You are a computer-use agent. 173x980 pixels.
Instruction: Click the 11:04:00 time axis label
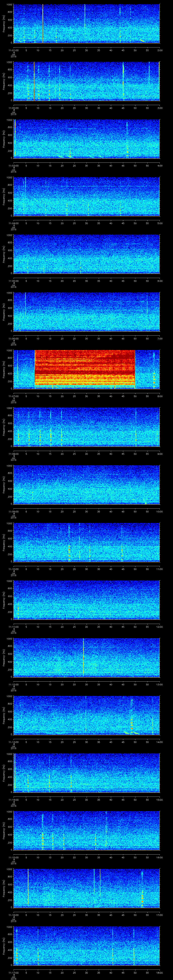[13, 223]
